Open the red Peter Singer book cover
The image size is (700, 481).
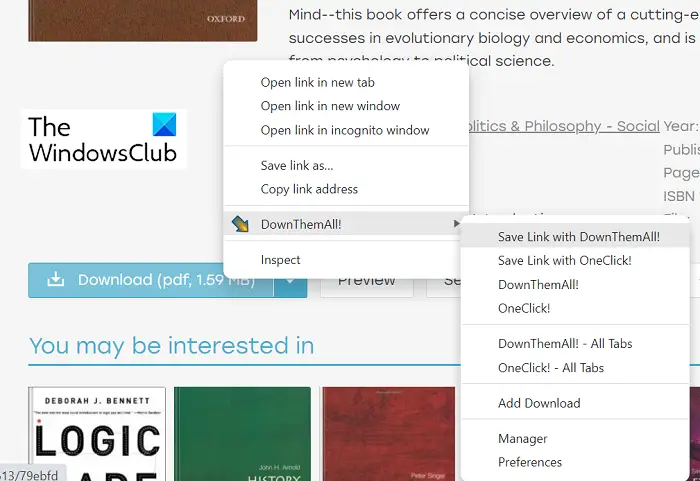coord(389,434)
